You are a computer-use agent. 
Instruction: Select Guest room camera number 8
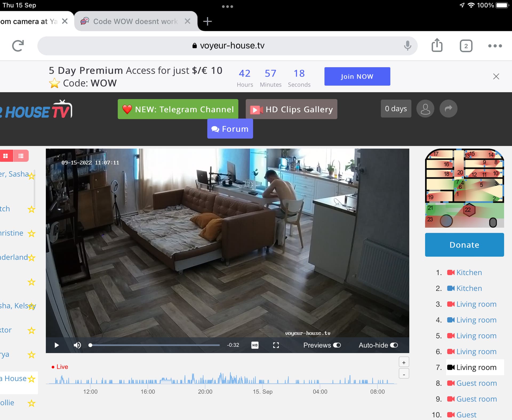tap(476, 383)
